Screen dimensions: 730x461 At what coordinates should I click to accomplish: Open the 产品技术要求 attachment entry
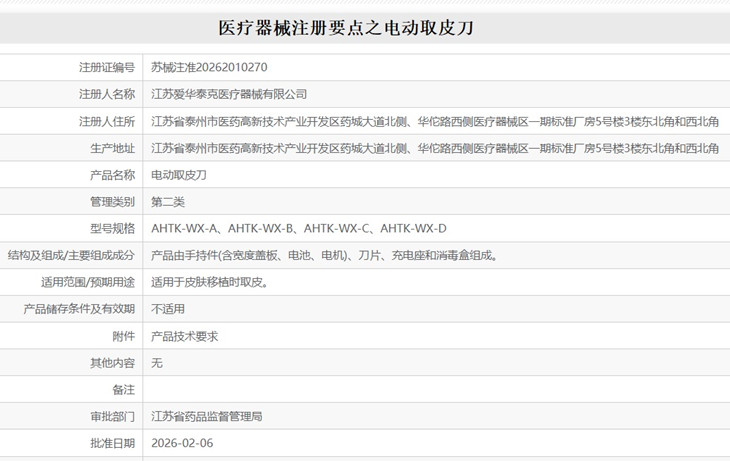coord(184,336)
